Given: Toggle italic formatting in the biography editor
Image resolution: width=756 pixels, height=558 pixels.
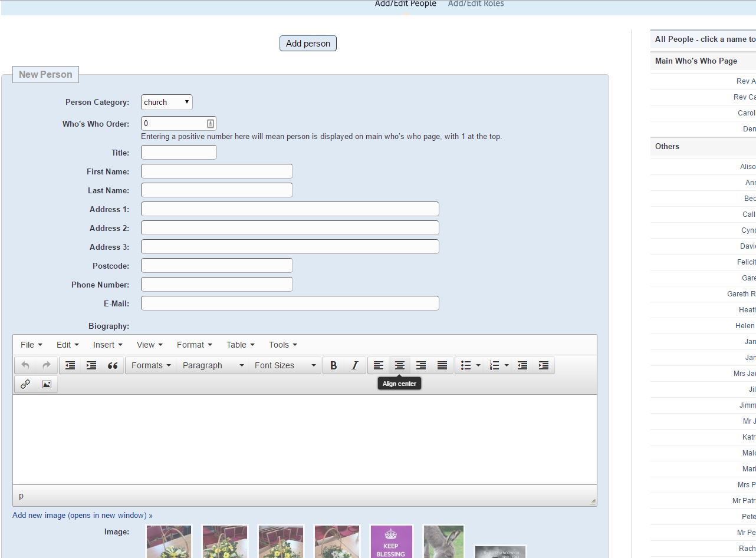Looking at the screenshot, I should [x=354, y=365].
